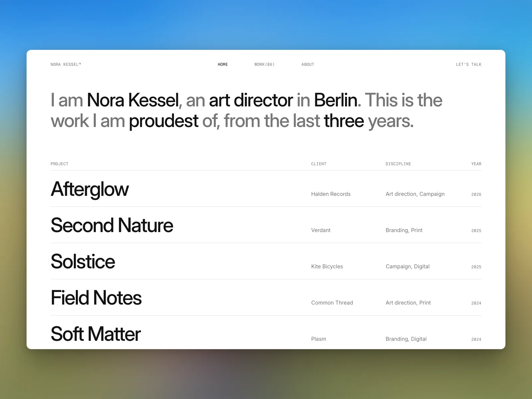532x399 pixels.
Task: Click the PROJECT column header
Action: pos(60,164)
